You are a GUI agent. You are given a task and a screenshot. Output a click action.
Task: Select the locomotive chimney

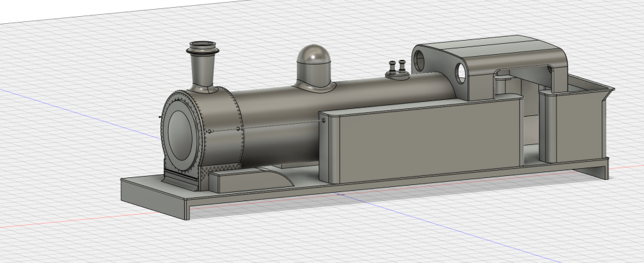pyautogui.click(x=202, y=67)
